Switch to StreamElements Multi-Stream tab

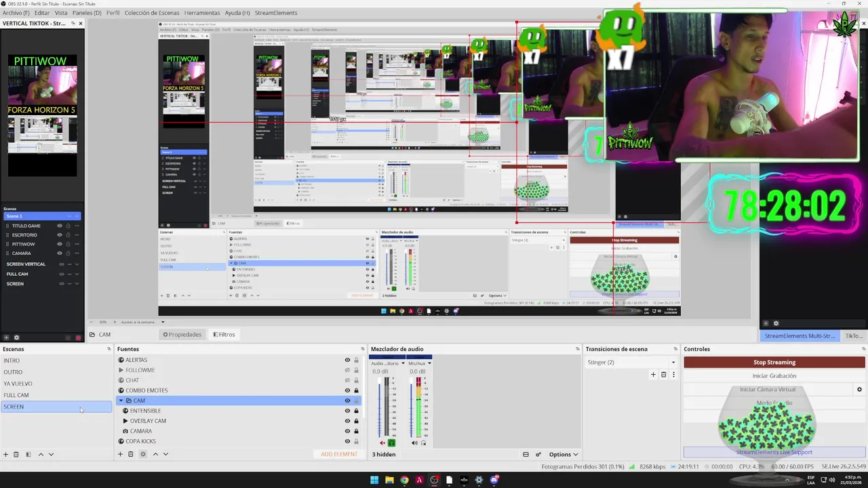coord(800,335)
